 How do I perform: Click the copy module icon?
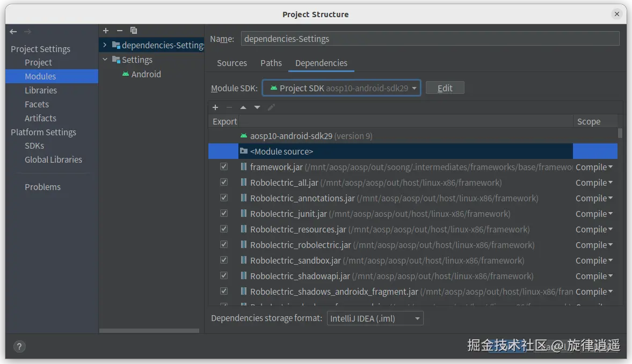tap(134, 31)
